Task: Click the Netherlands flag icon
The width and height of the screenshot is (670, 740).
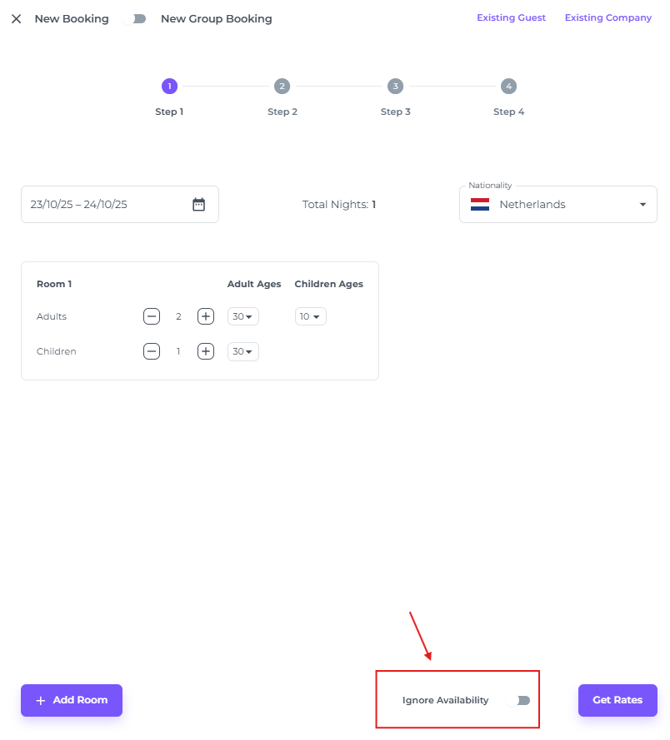Action: click(480, 204)
